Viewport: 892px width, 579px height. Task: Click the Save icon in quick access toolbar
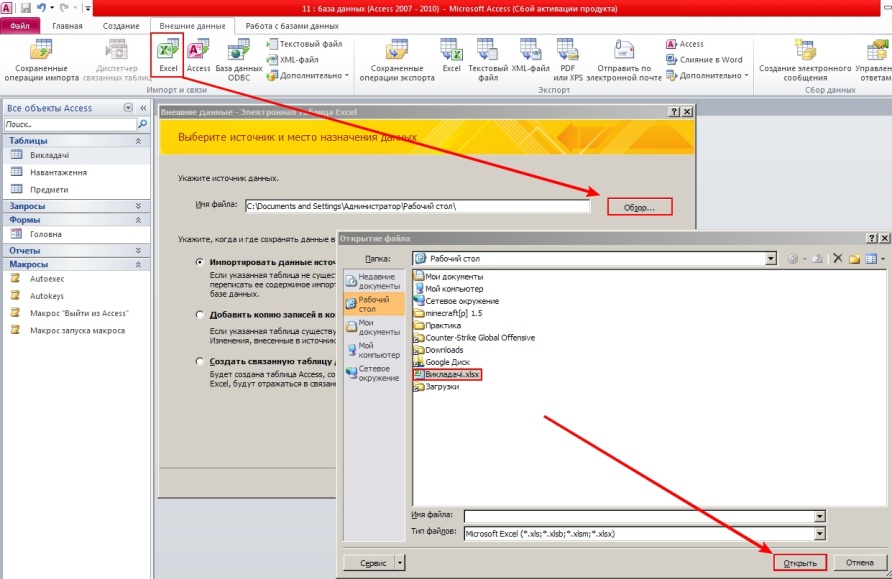26,8
